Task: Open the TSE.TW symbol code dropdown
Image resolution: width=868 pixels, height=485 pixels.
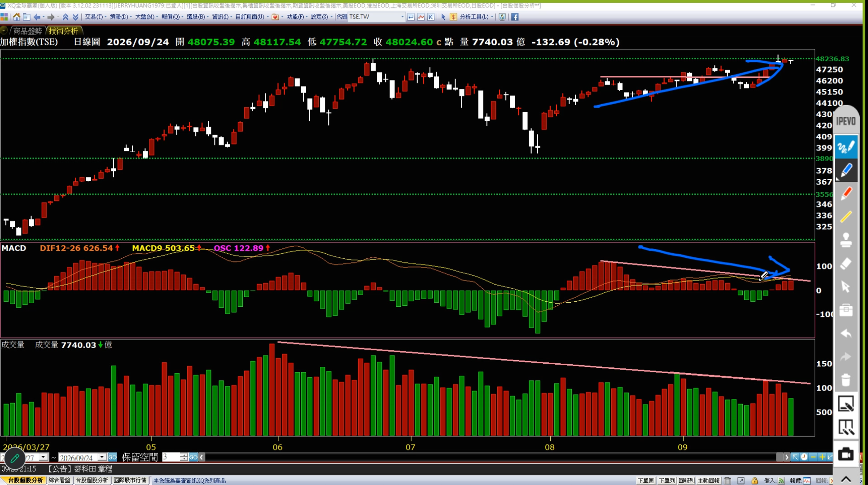Action: 402,17
